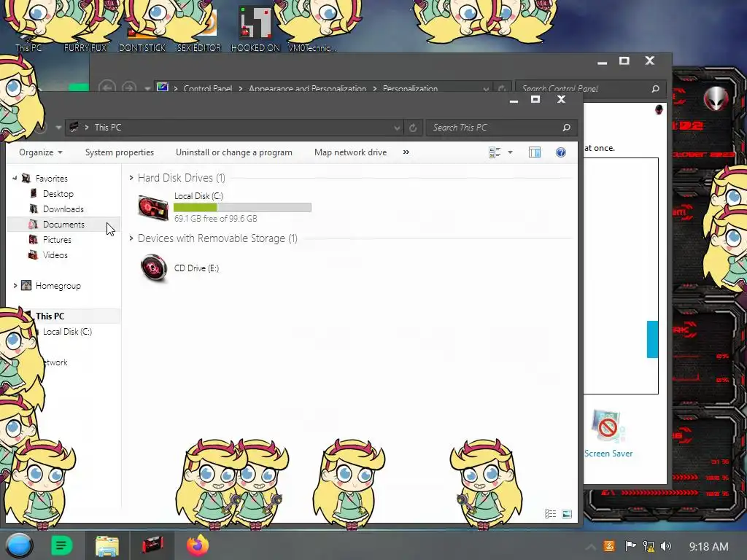Open Local Disk (C:) drive icon
Image resolution: width=747 pixels, height=560 pixels.
(x=153, y=208)
